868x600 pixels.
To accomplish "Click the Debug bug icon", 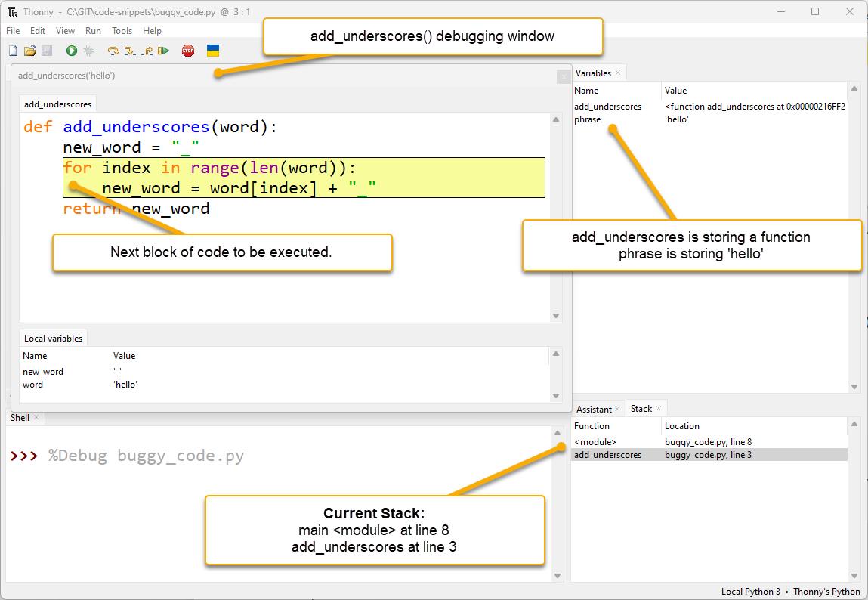I will (x=88, y=51).
